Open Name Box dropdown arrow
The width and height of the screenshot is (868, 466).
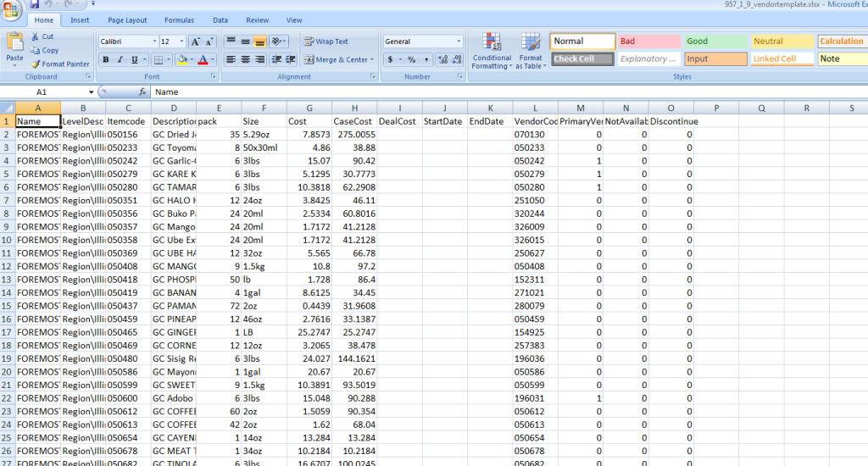(x=91, y=92)
